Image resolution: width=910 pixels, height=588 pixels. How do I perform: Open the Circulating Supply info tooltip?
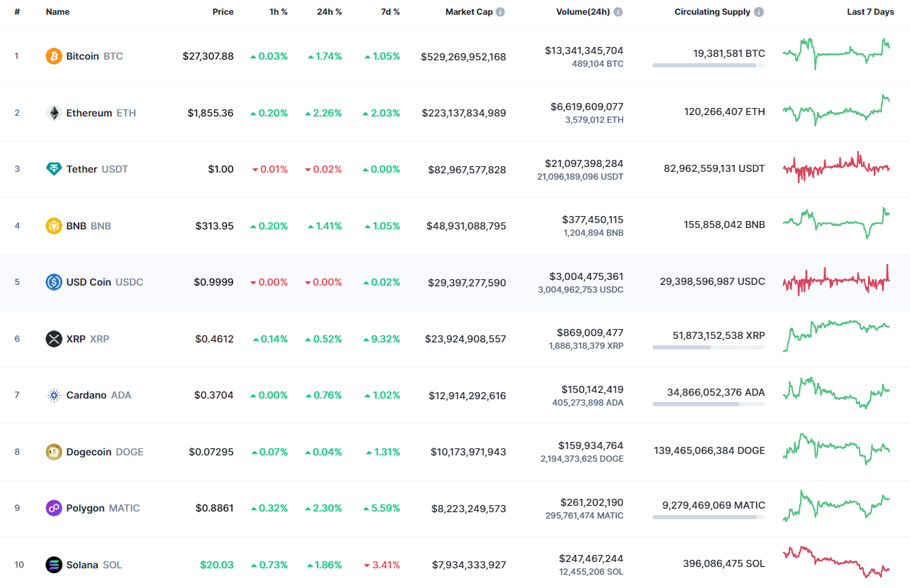click(758, 11)
